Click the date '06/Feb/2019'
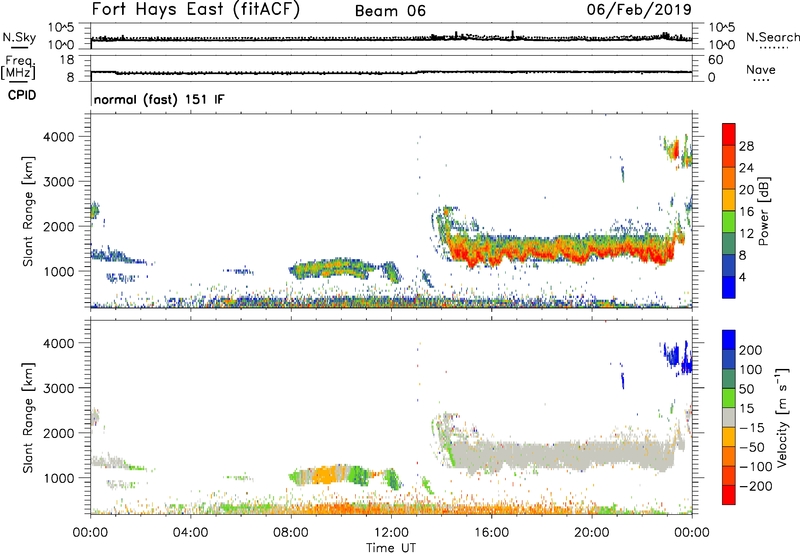The height and width of the screenshot is (554, 800). 639,9
